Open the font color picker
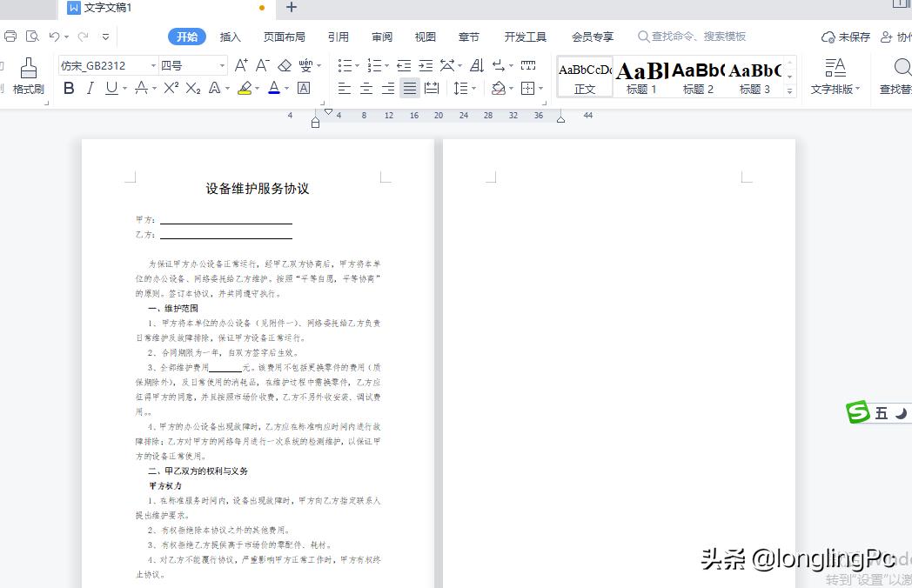 pyautogui.click(x=274, y=88)
